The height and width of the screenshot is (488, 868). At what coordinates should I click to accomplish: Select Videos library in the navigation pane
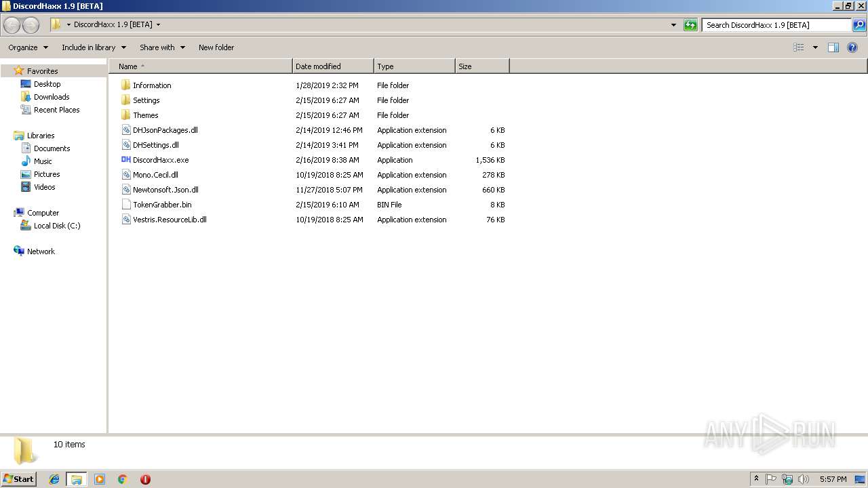click(x=45, y=187)
